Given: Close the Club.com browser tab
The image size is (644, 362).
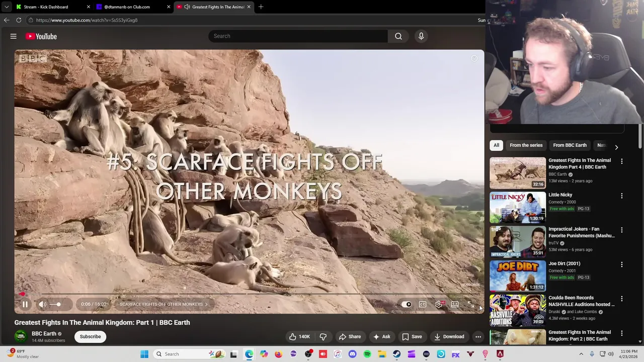Looking at the screenshot, I should click(x=168, y=7).
